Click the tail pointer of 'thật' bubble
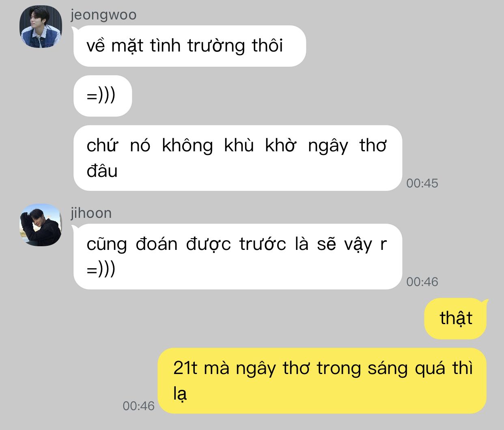504x430 pixels. click(x=484, y=303)
